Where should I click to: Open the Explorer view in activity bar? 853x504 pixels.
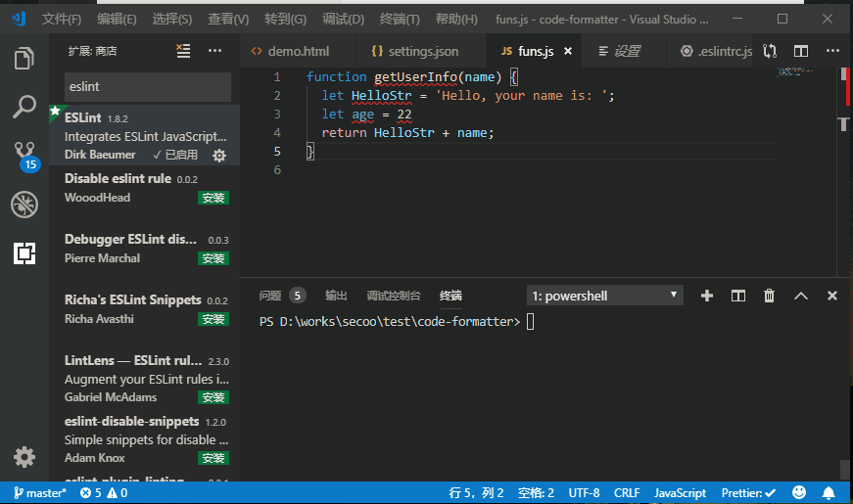[x=24, y=58]
